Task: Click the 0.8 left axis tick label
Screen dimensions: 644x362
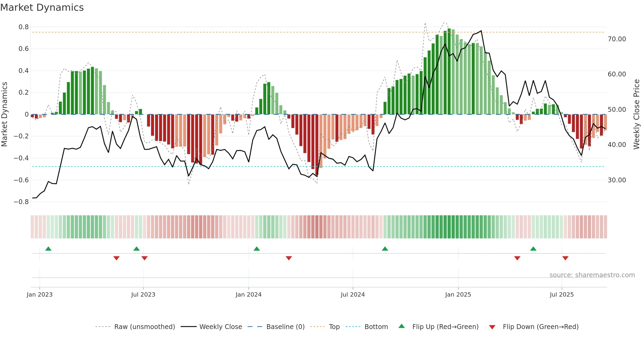Action: click(24, 27)
